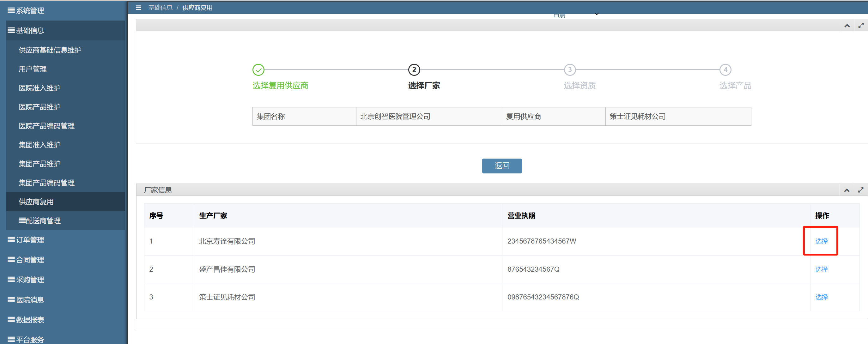Collapse the 厂家信息 panel chevron
This screenshot has width=868, height=344.
coord(847,190)
